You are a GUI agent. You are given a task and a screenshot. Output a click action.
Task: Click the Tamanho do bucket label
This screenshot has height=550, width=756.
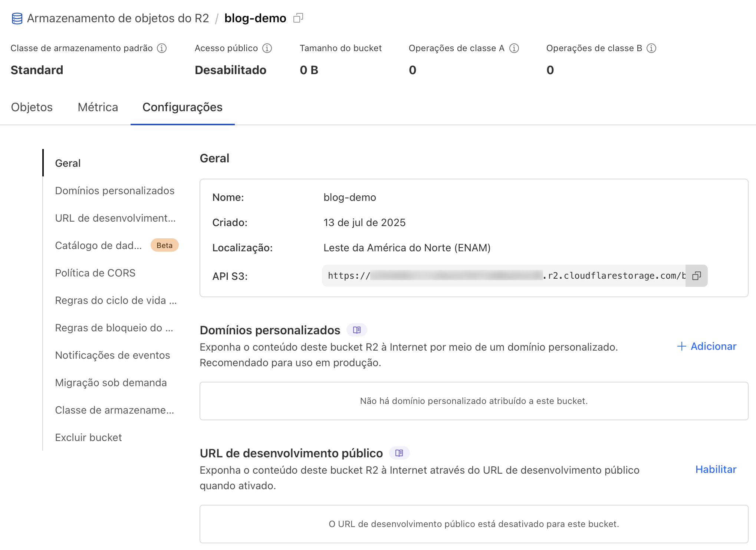[341, 48]
